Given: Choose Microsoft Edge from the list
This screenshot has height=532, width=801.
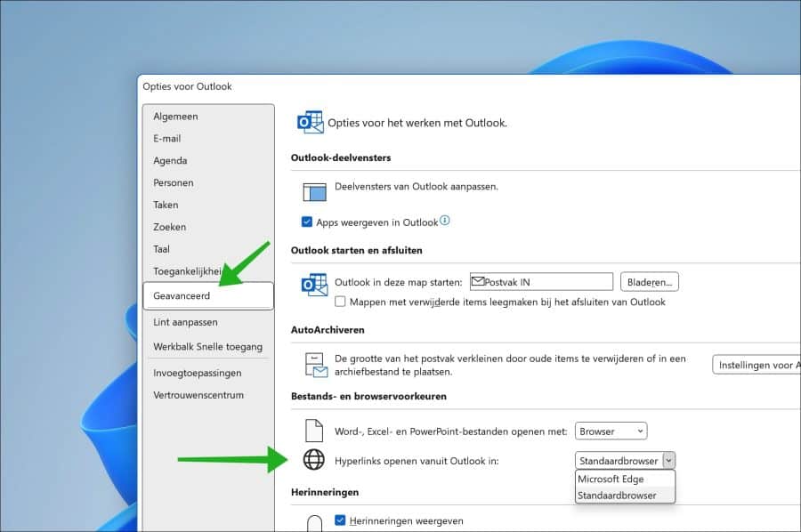Looking at the screenshot, I should 626,479.
